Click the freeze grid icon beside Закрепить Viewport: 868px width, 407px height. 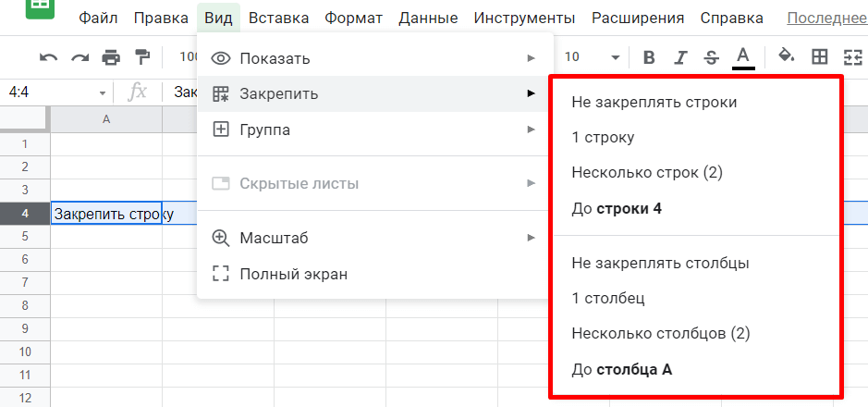pos(221,94)
